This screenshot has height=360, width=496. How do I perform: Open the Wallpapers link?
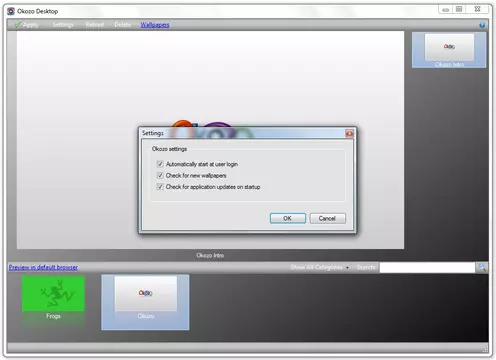155,25
